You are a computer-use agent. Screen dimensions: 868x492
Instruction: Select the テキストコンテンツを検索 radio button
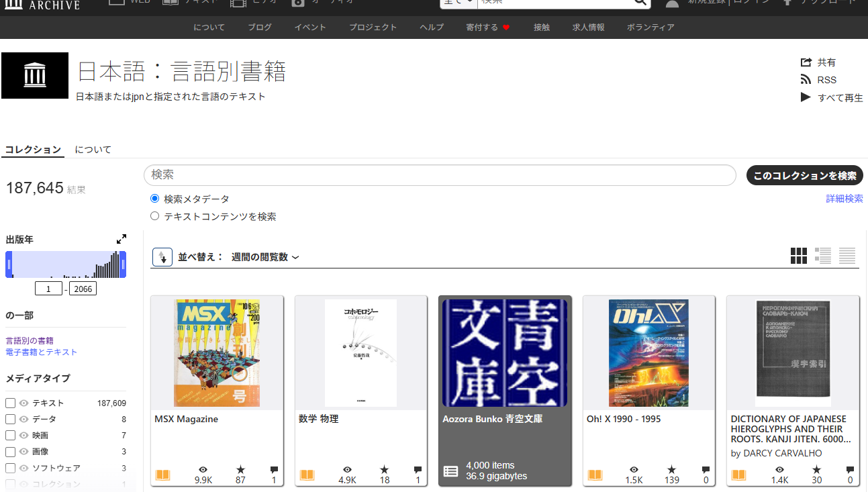(x=155, y=216)
